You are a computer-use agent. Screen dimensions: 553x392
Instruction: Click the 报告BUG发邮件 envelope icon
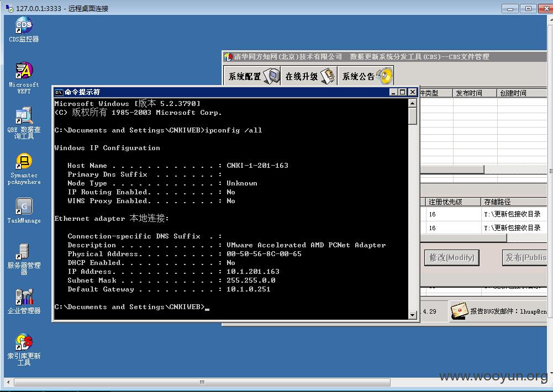click(459, 311)
